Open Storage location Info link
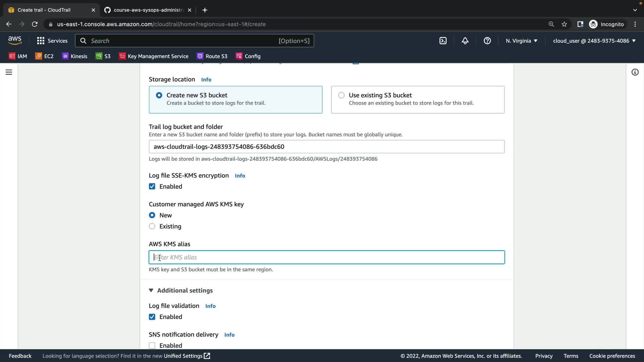 (206, 80)
